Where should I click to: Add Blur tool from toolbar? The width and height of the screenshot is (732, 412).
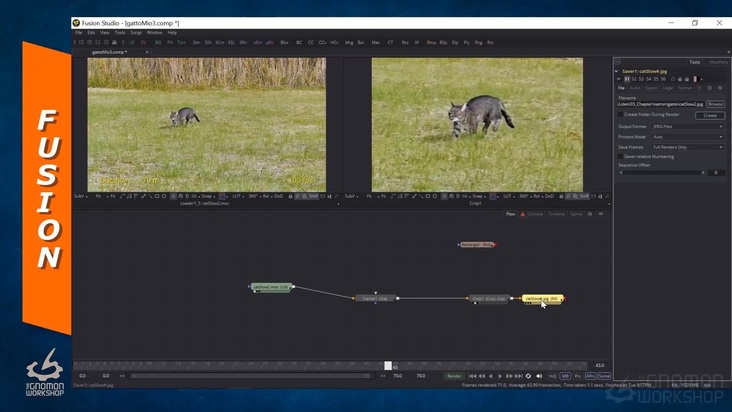(x=284, y=42)
